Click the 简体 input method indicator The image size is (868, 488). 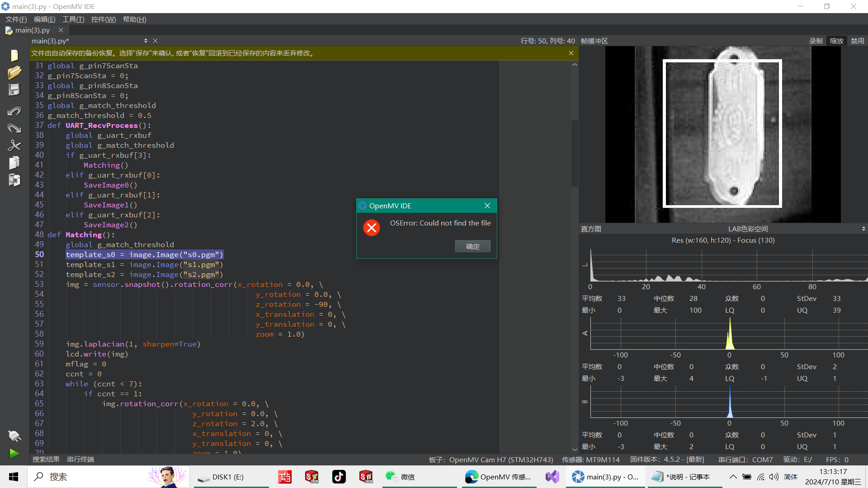791,477
